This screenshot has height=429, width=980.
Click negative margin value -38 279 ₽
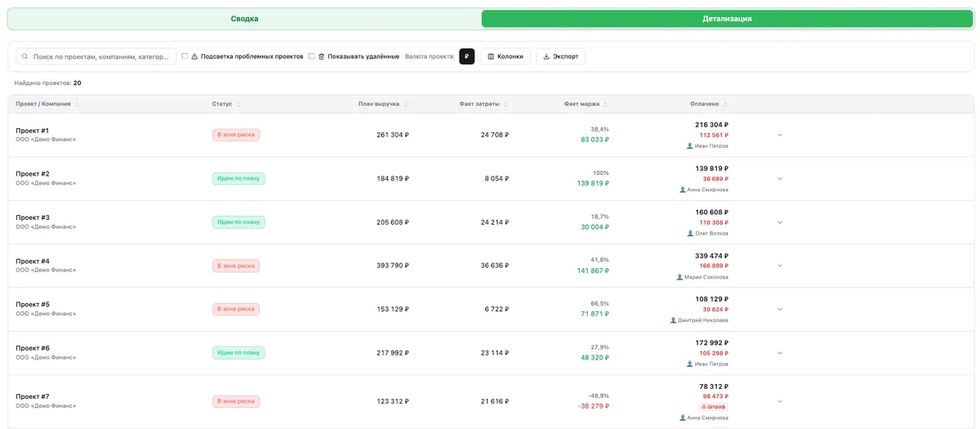click(x=594, y=406)
